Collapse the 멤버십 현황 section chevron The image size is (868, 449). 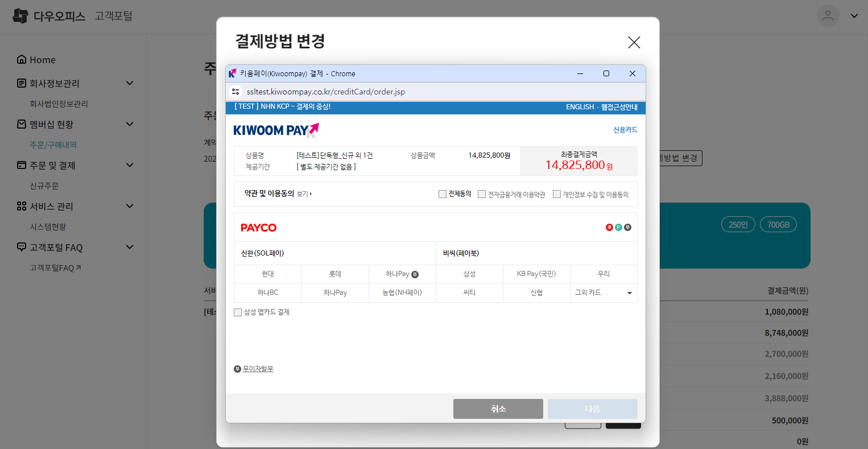(130, 125)
